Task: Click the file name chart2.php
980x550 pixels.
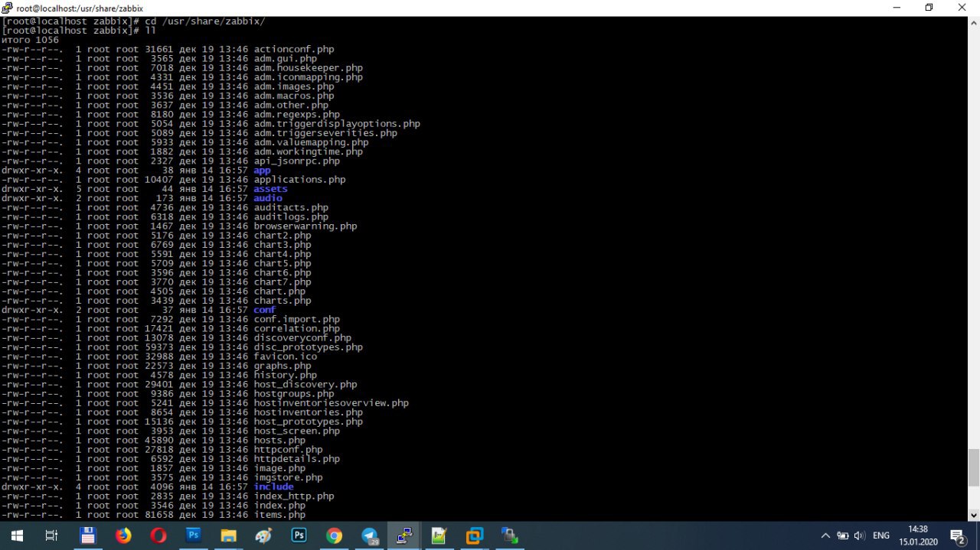Action: 283,235
